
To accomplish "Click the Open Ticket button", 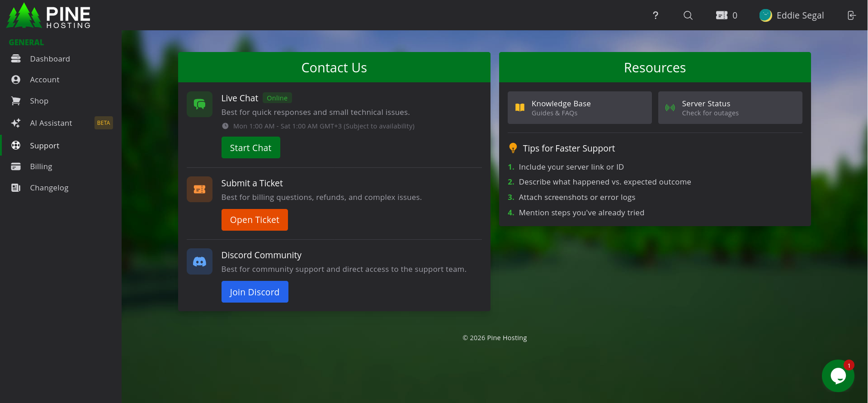I will coord(255,220).
